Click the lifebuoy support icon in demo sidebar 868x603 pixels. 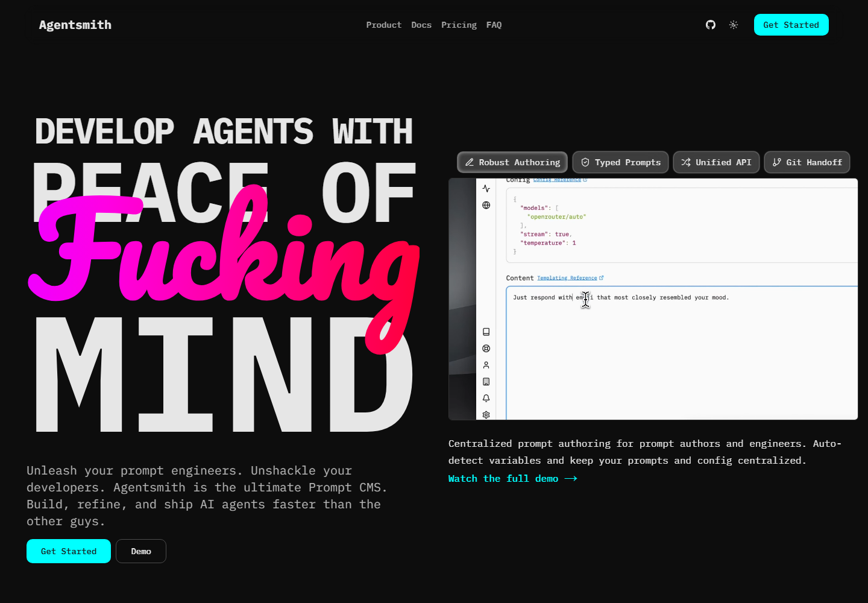486,349
